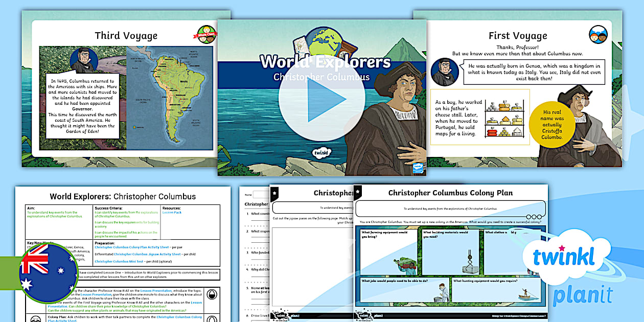Open the Lesson Presentation link
The image size is (644, 322).
156,291
